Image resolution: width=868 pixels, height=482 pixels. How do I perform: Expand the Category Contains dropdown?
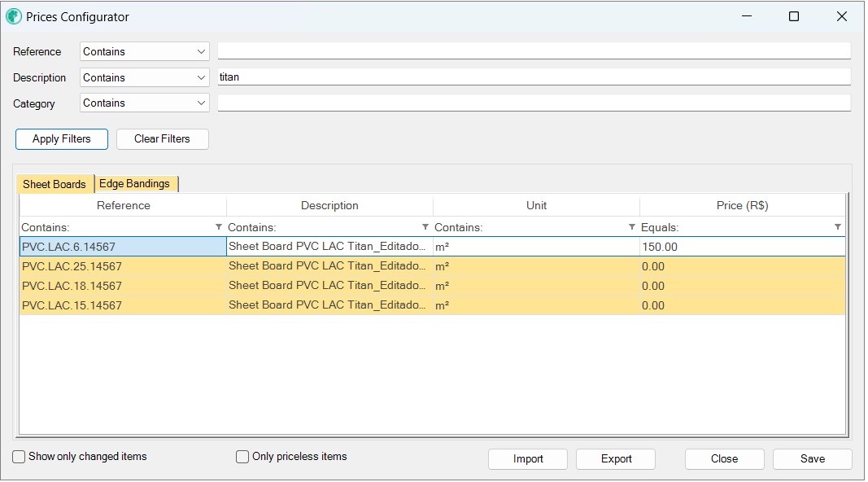pos(145,103)
